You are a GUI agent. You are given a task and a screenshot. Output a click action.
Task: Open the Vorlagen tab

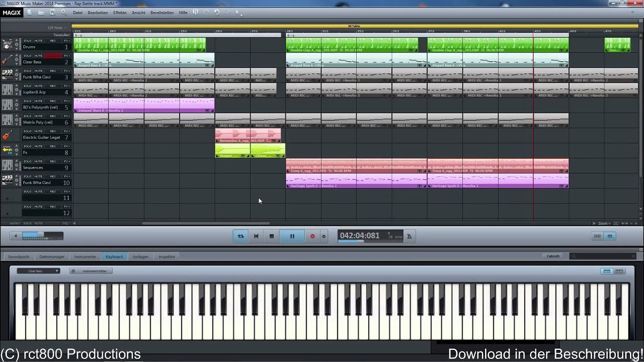(140, 256)
